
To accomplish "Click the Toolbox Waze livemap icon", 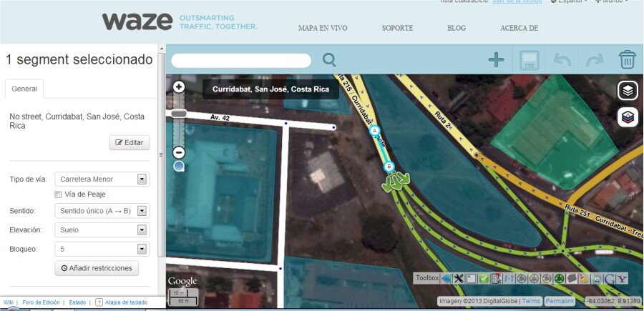I will click(597, 279).
